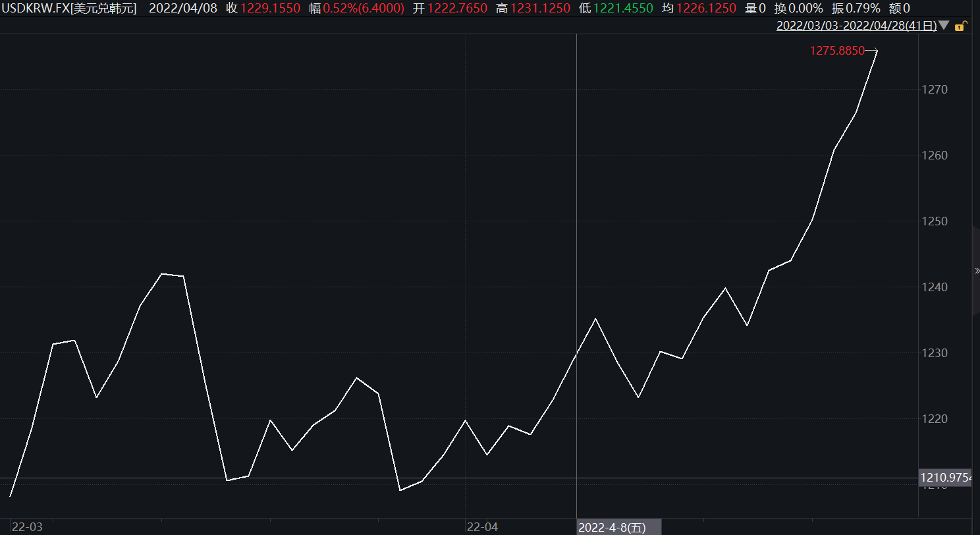The width and height of the screenshot is (980, 535).
Task: Click the 2022-4-8(五) crosshair date tag
Action: coord(612,528)
